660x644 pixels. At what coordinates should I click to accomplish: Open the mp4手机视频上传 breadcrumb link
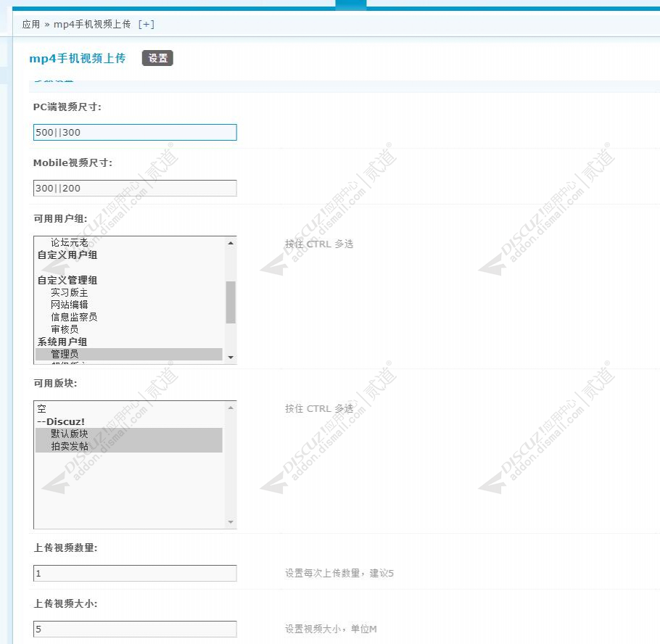(92, 25)
